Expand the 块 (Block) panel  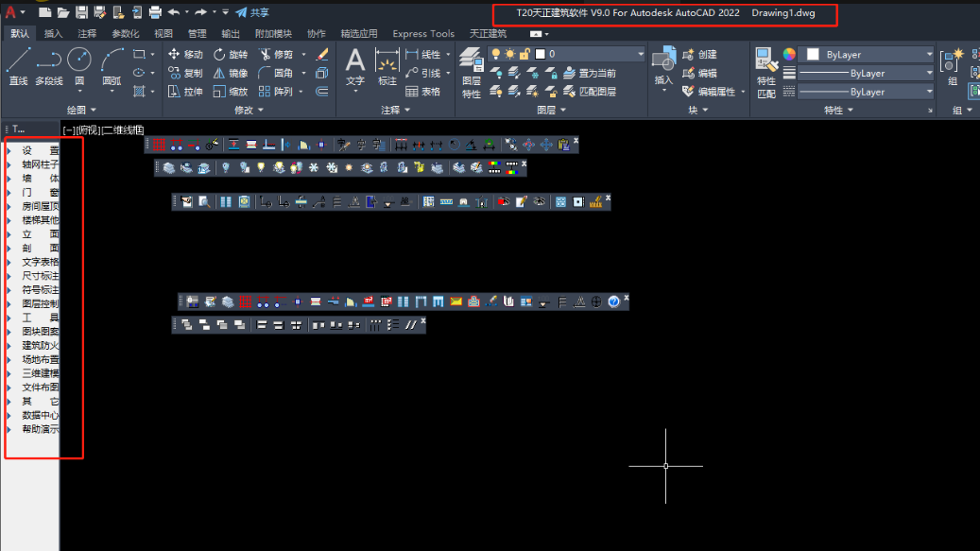(x=698, y=110)
